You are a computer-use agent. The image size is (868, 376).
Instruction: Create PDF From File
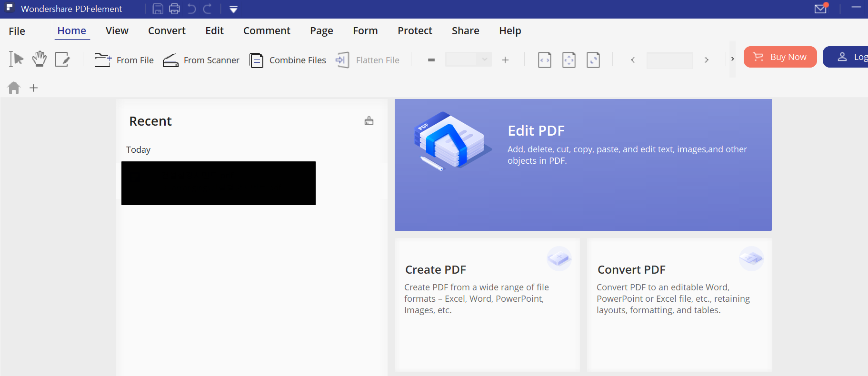tap(124, 60)
